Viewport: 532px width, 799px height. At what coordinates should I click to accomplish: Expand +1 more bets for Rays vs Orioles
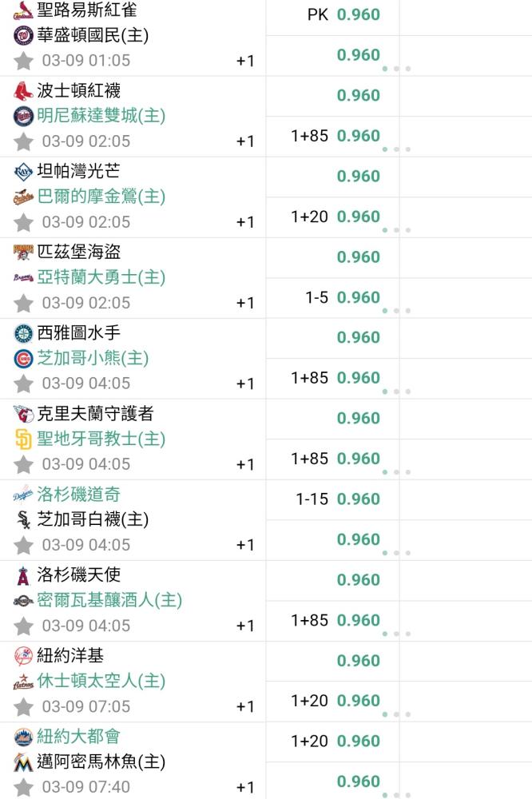[x=245, y=222]
